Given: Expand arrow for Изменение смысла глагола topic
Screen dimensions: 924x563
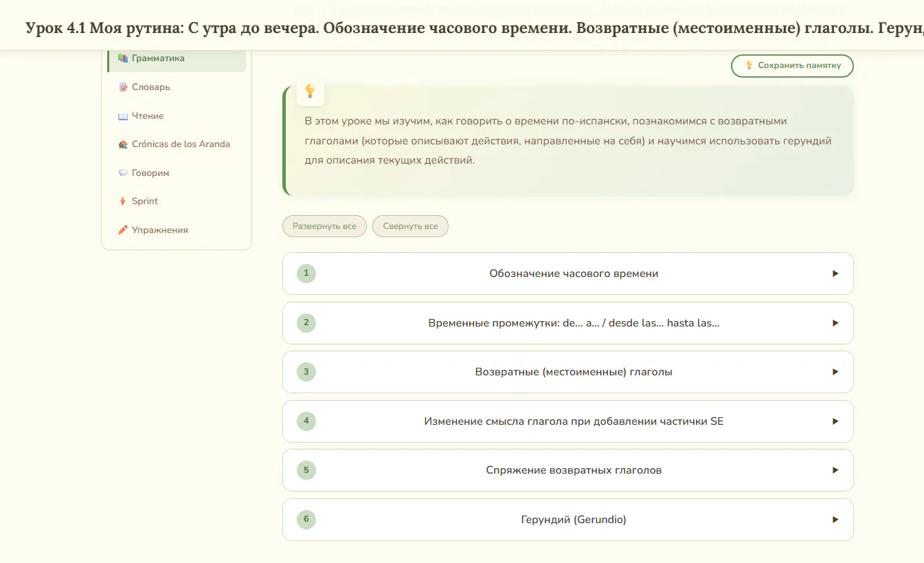Looking at the screenshot, I should pos(835,421).
